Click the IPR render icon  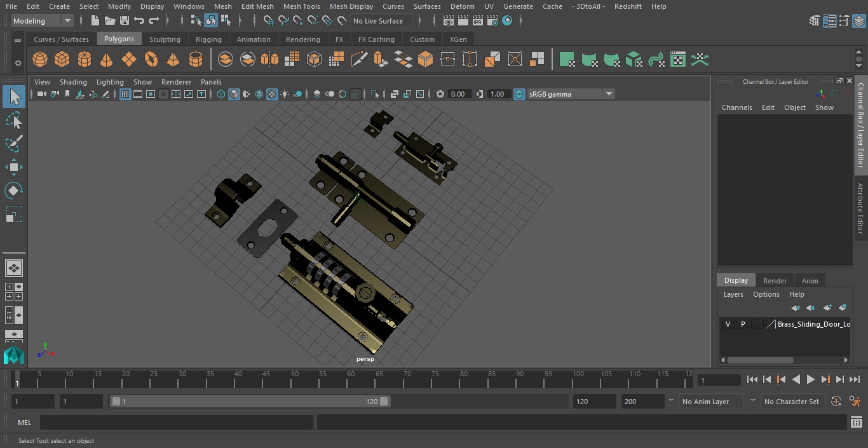point(478,21)
